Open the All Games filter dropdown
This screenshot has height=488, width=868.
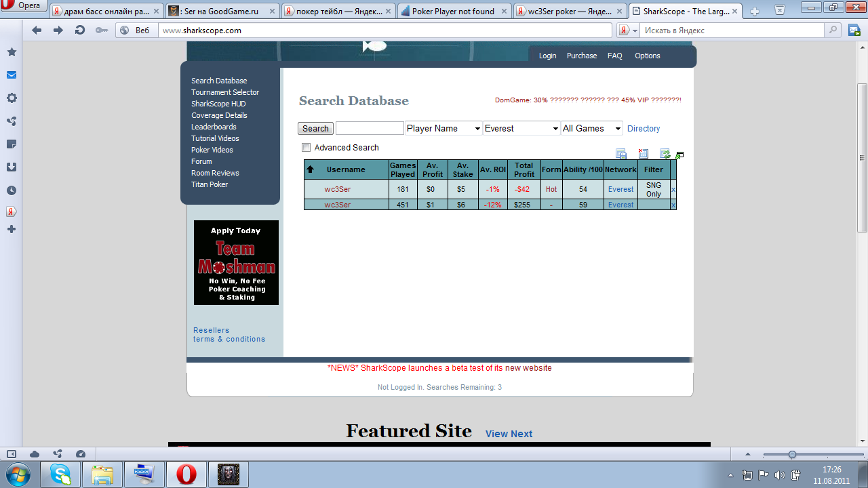click(x=592, y=128)
